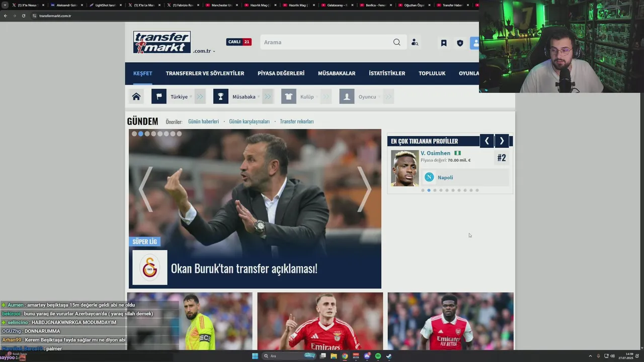Go to next most-clicked profile
The image size is (644, 362).
click(502, 141)
